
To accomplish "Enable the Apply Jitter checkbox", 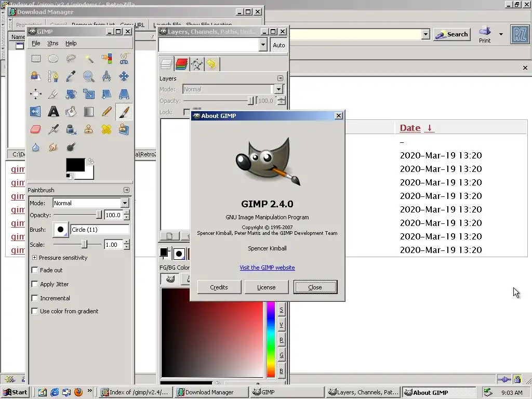I will (x=35, y=284).
